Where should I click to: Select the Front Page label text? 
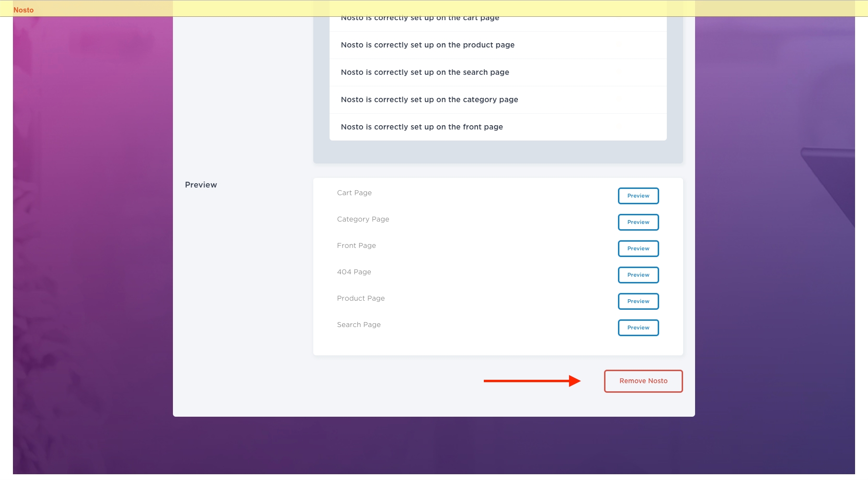(356, 246)
